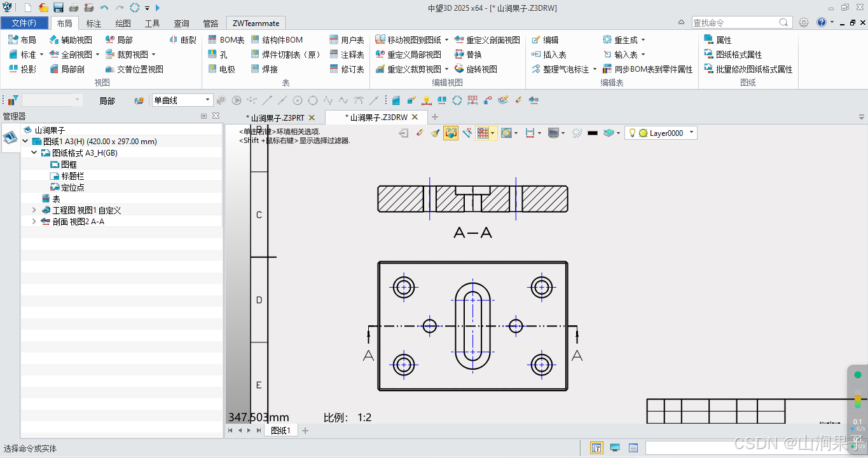This screenshot has height=458, width=868.
Task: Insert a BOM表 table
Action: click(x=226, y=39)
